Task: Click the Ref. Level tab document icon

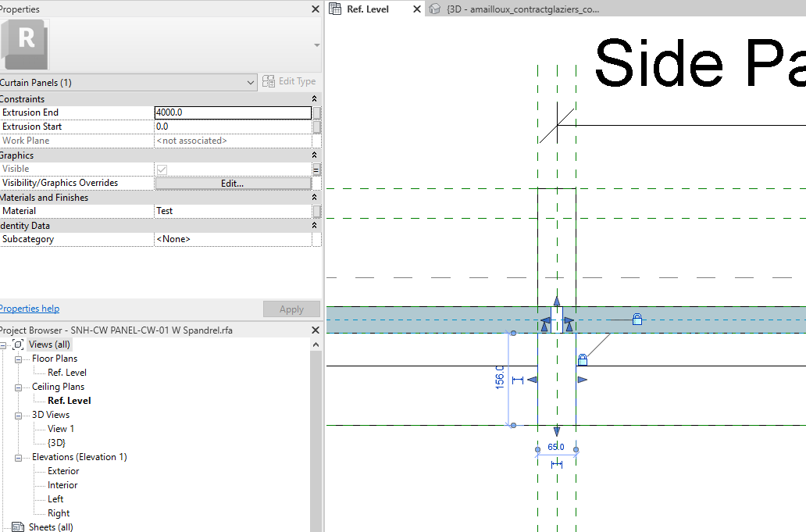Action: 336,10
